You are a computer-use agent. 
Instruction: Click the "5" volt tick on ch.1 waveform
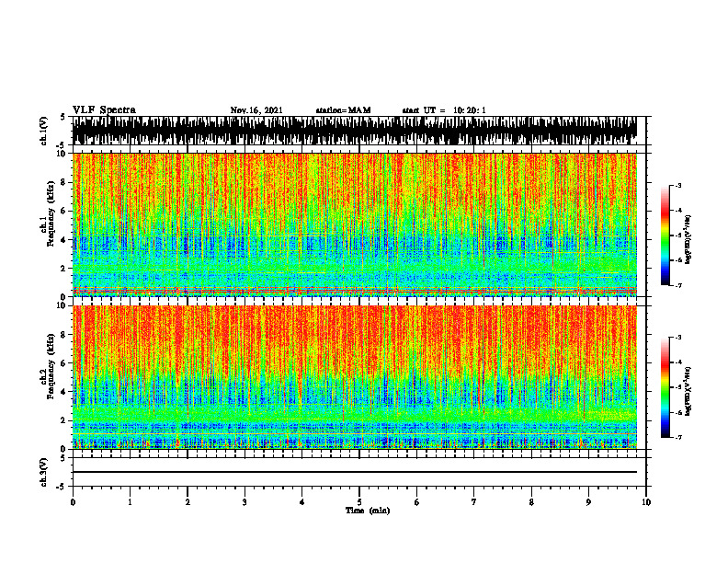coord(63,118)
